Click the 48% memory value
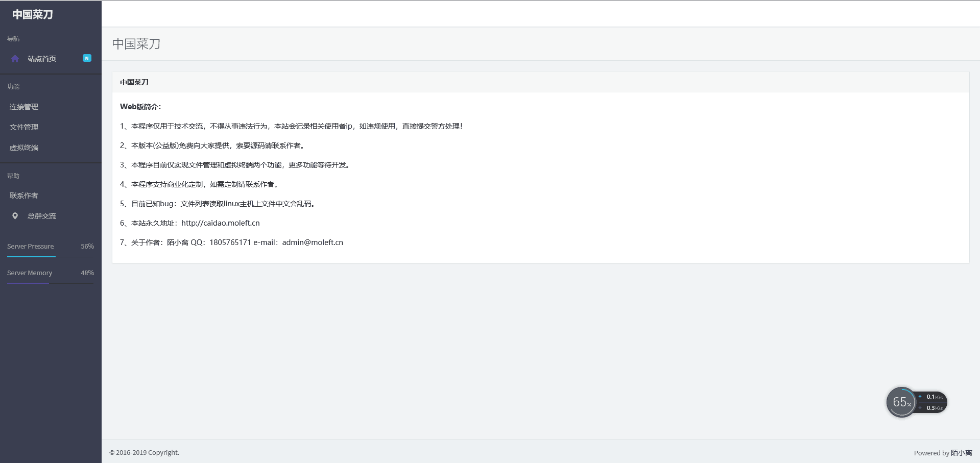980x463 pixels. [87, 273]
